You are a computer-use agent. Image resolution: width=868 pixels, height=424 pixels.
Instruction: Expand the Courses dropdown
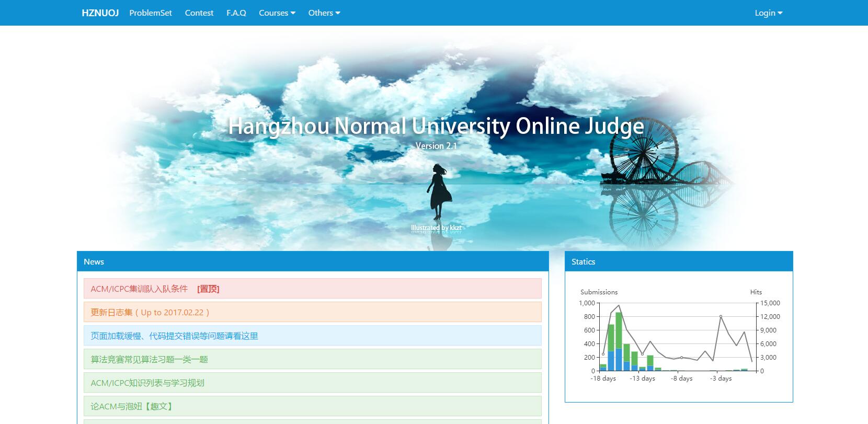coord(277,13)
